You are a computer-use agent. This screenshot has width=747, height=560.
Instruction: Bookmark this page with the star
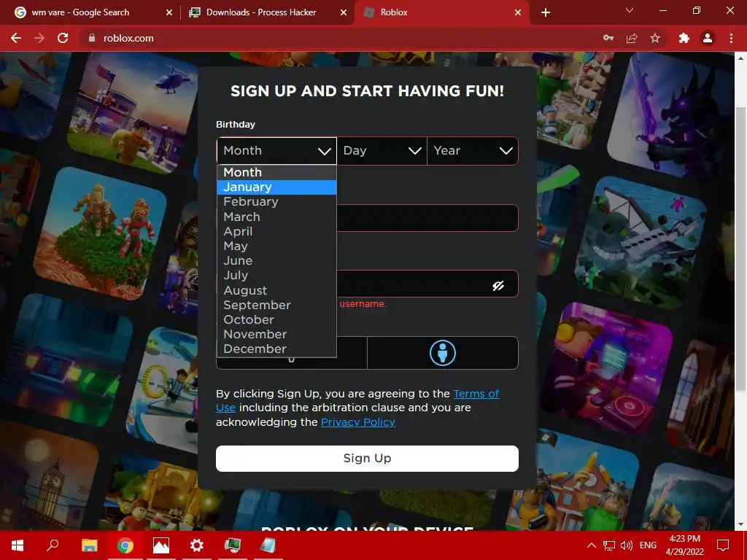tap(655, 38)
